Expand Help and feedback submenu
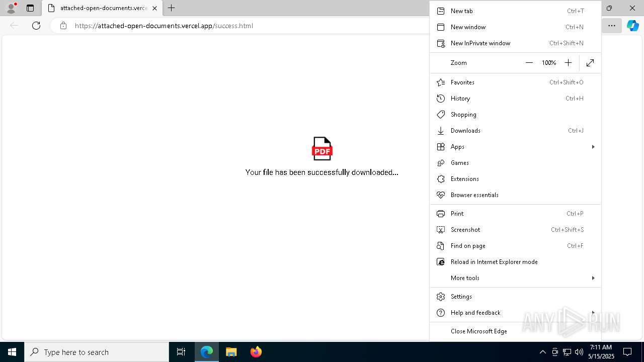The width and height of the screenshot is (644, 362). pos(515,313)
